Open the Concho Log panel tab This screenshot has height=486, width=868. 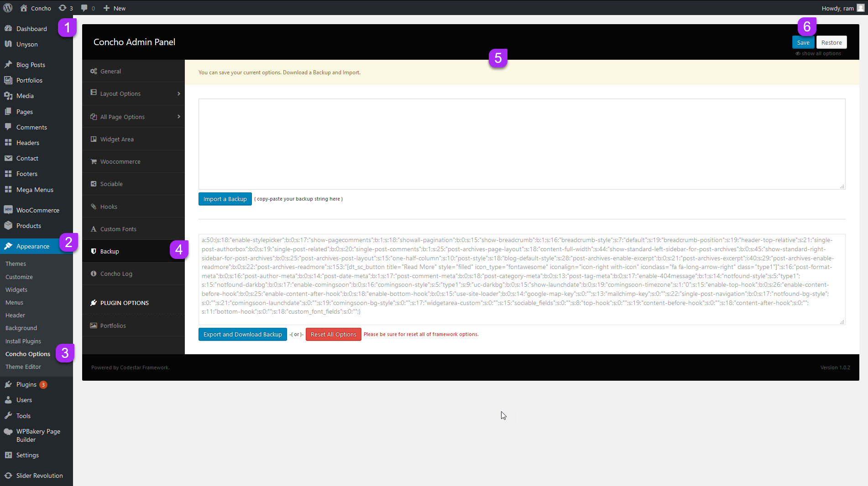pos(133,274)
